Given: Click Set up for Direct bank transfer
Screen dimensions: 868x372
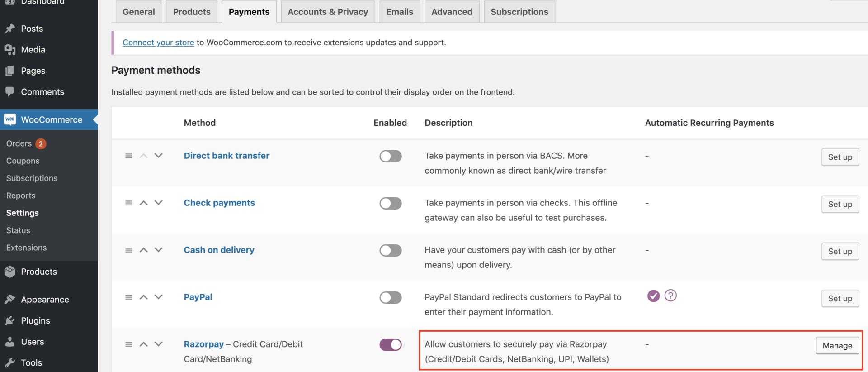Looking at the screenshot, I should coord(840,157).
